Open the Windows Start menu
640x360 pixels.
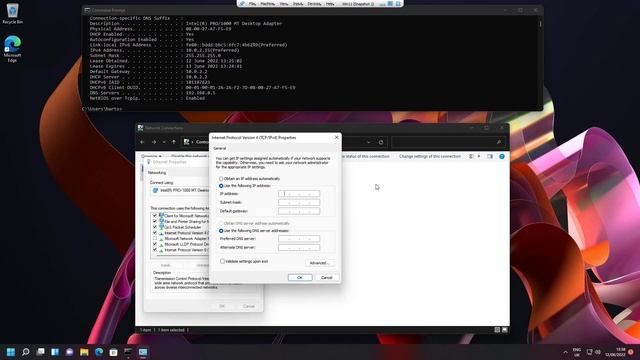[11, 352]
